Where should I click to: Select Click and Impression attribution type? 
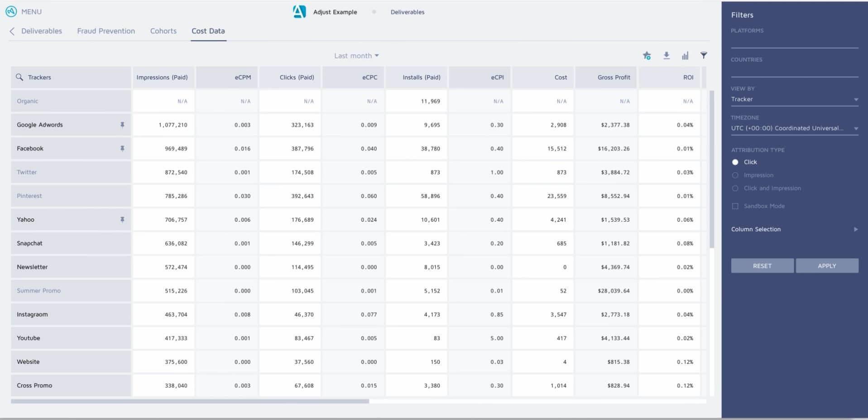tap(735, 188)
